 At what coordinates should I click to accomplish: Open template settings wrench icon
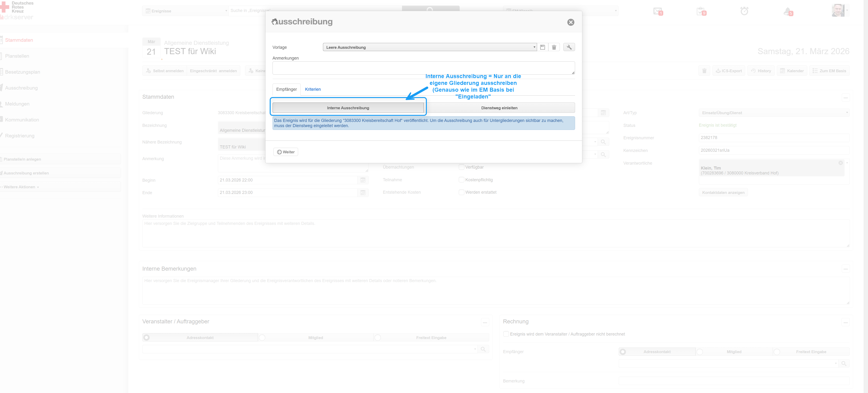569,47
